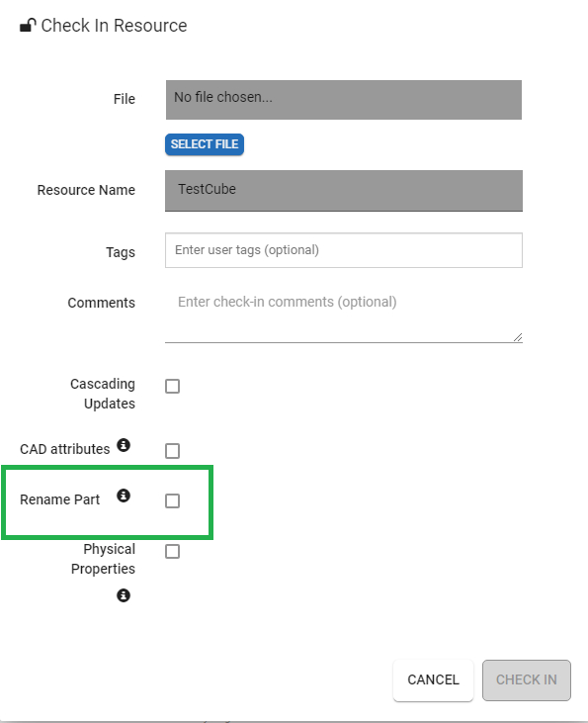Click the CAD attributes label text
588x723 pixels.
coord(65,449)
